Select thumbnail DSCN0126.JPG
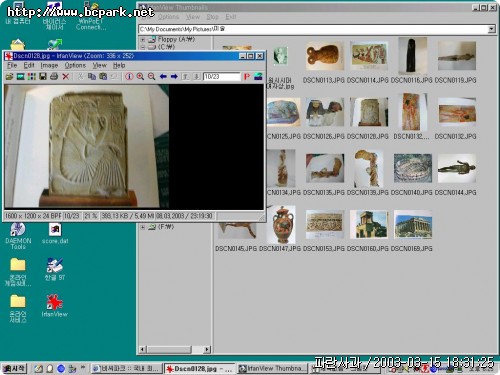The height and width of the screenshot is (375, 500). pos(324,112)
